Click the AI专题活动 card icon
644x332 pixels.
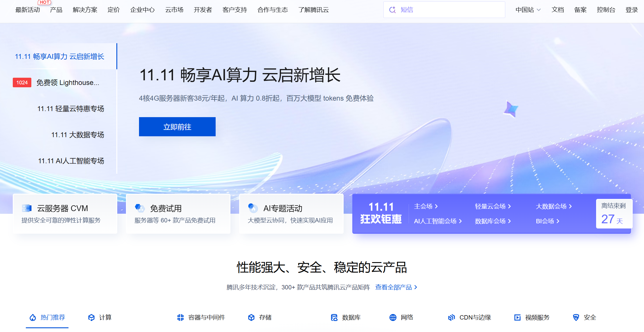[x=253, y=208]
